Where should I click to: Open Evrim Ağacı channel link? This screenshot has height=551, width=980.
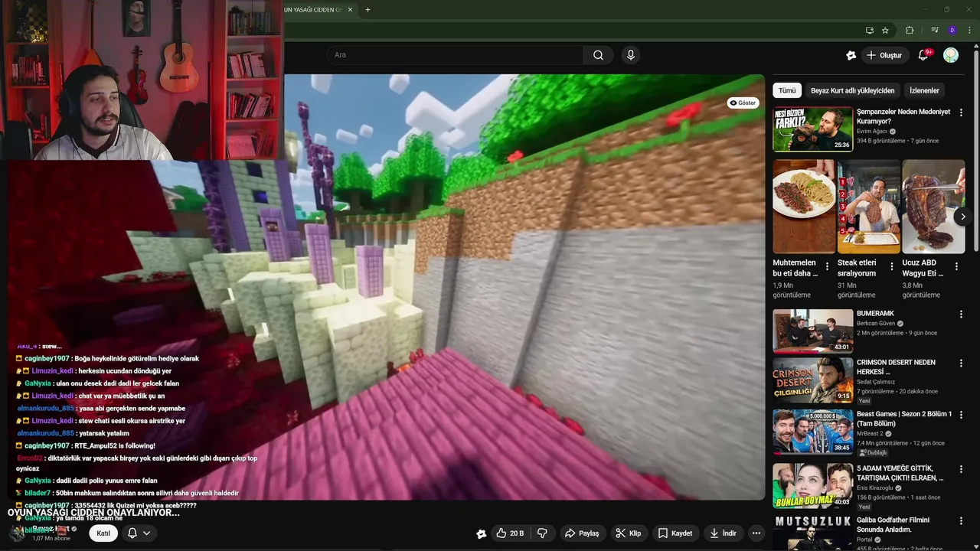872,132
